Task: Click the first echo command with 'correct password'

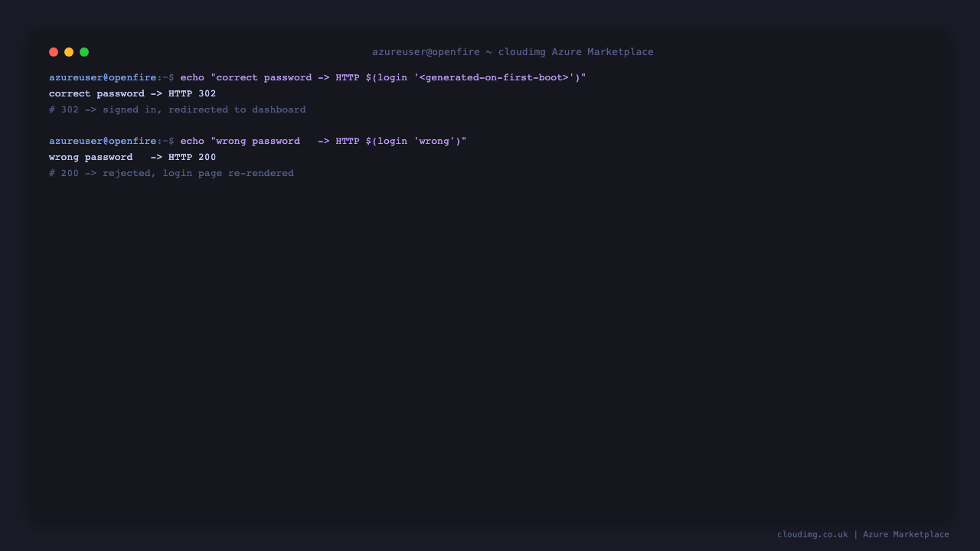Action: coord(383,78)
